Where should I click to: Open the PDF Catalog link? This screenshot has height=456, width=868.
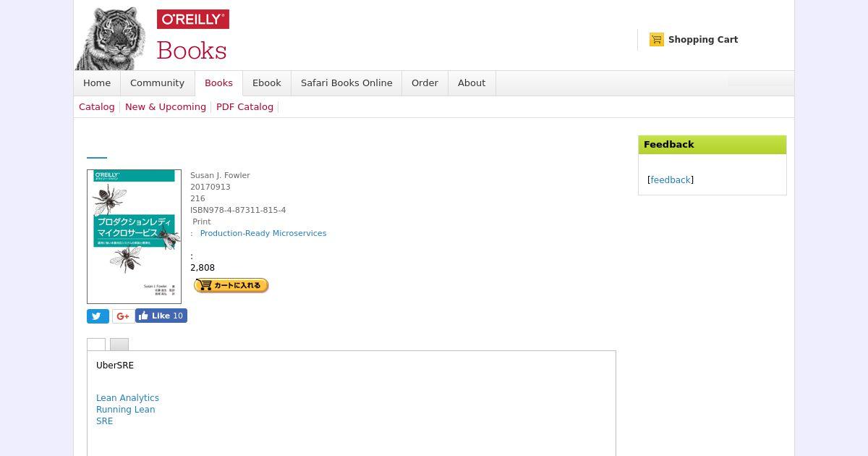(244, 107)
